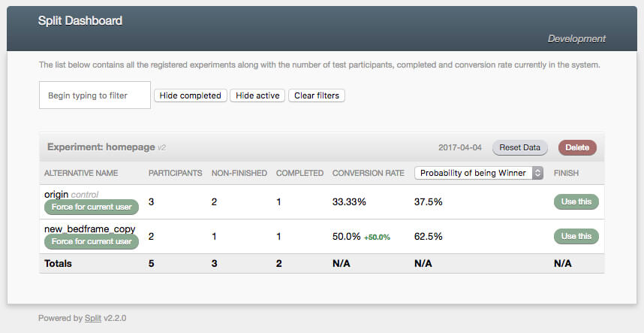644x333 pixels.
Task: Click the Alternative Name column header
Action: pyautogui.click(x=81, y=173)
